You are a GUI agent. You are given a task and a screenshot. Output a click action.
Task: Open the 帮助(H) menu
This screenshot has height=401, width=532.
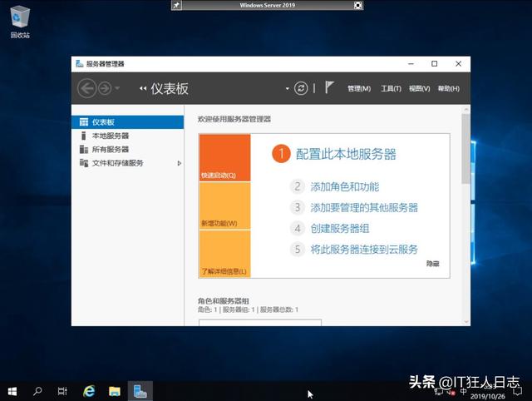[449, 89]
